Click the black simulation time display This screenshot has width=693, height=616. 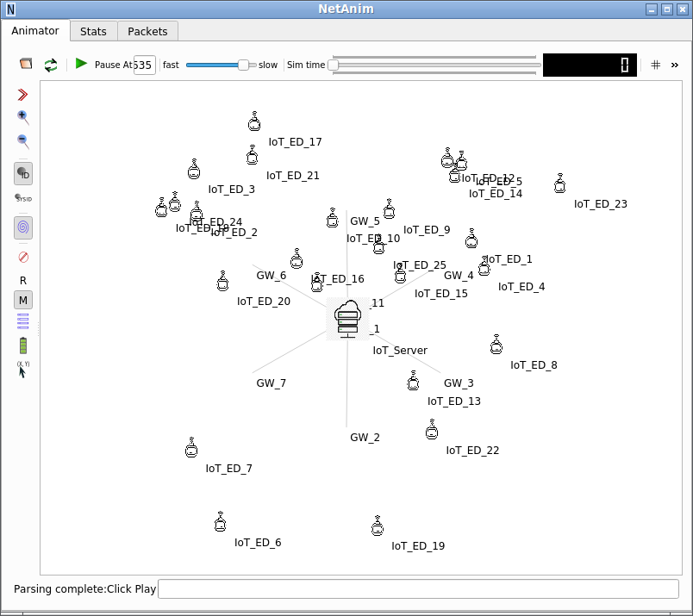pos(590,65)
